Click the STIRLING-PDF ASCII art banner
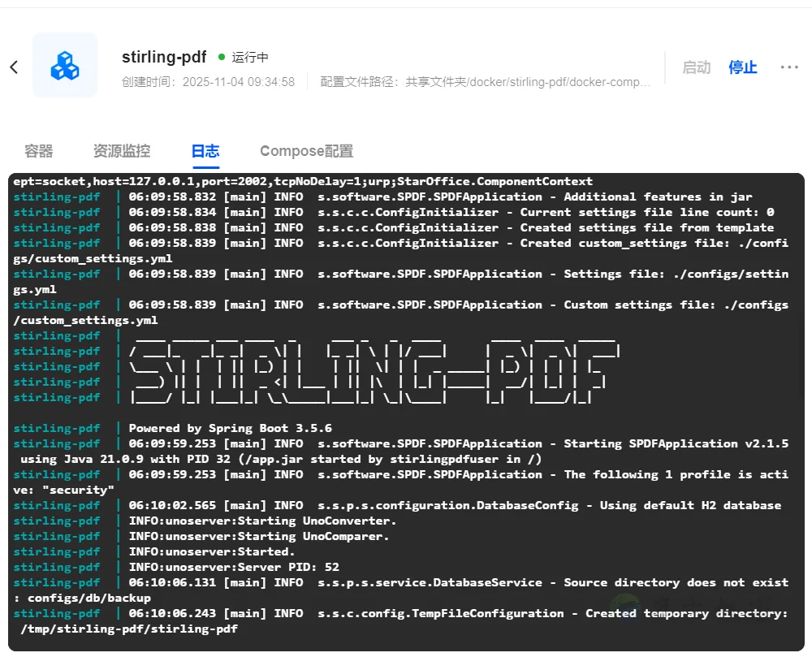This screenshot has height=657, width=812. click(374, 367)
